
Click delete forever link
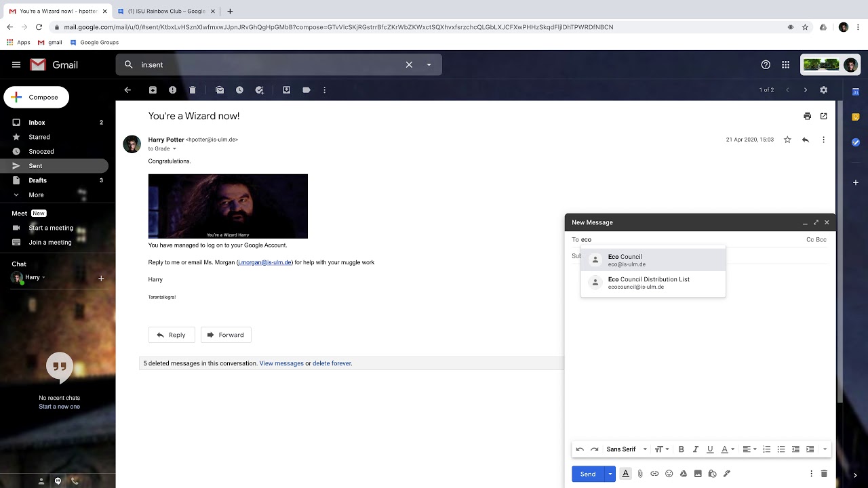[x=332, y=363]
